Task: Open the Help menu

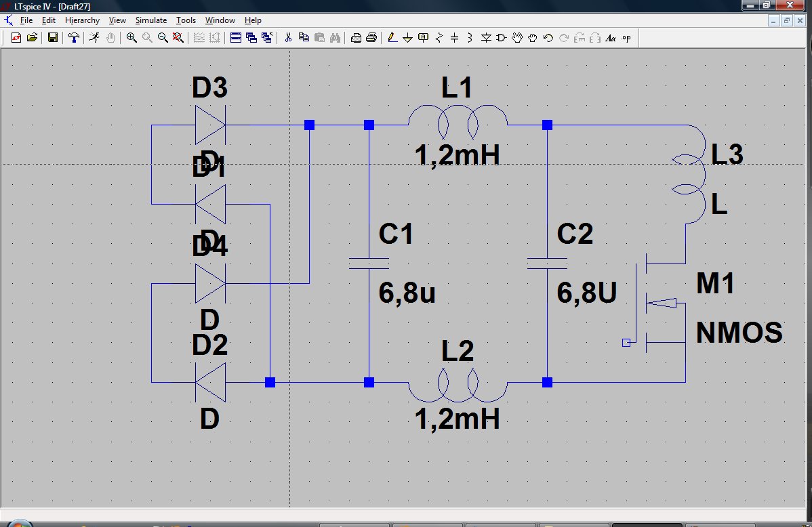Action: tap(253, 20)
